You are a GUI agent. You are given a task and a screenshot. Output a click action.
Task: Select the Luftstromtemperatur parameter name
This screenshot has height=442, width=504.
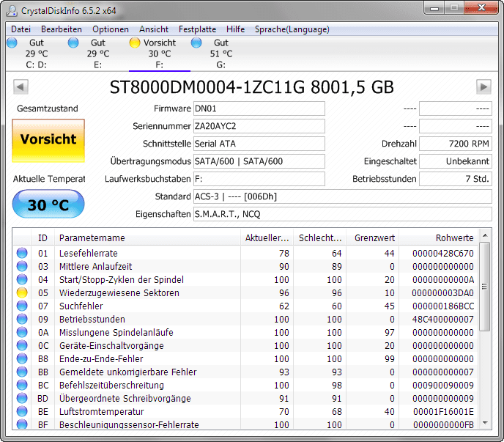pos(102,412)
